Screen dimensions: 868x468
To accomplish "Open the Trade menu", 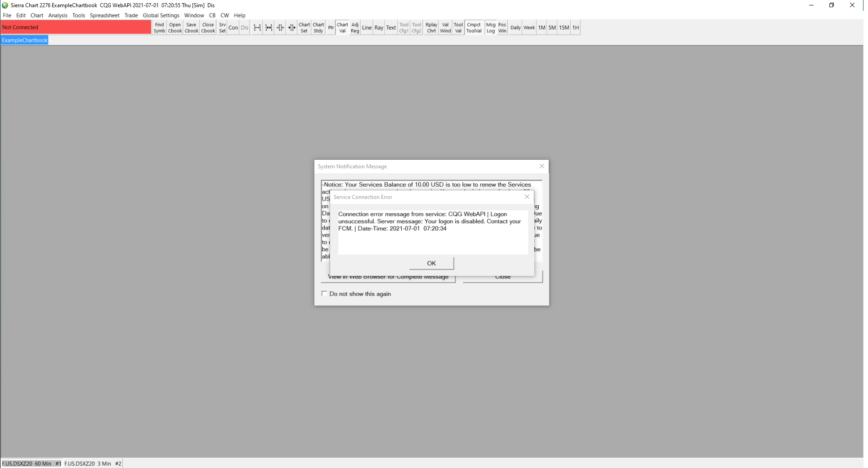I will [131, 15].
